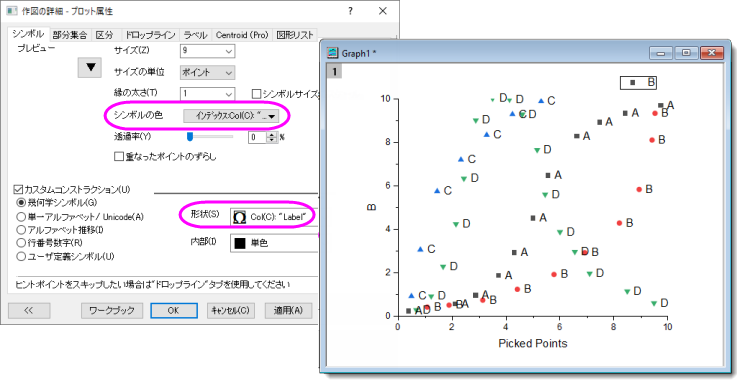Open the 区分 tab

click(x=105, y=35)
